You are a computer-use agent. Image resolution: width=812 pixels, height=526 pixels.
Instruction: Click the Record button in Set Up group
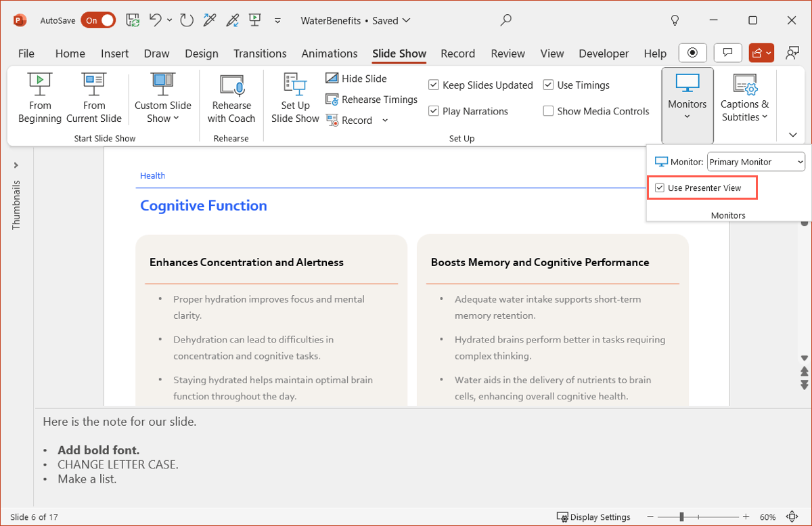(349, 120)
